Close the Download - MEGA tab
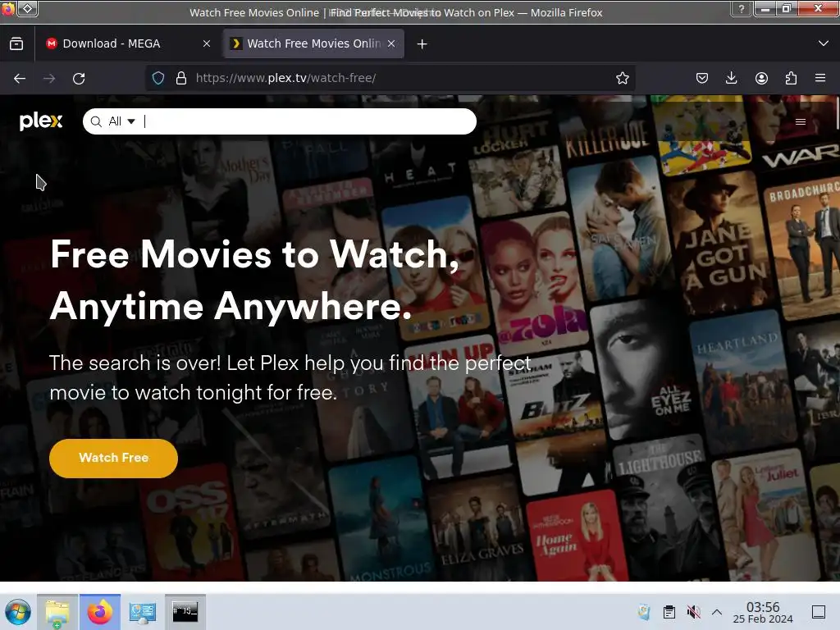The image size is (840, 630). click(x=207, y=43)
